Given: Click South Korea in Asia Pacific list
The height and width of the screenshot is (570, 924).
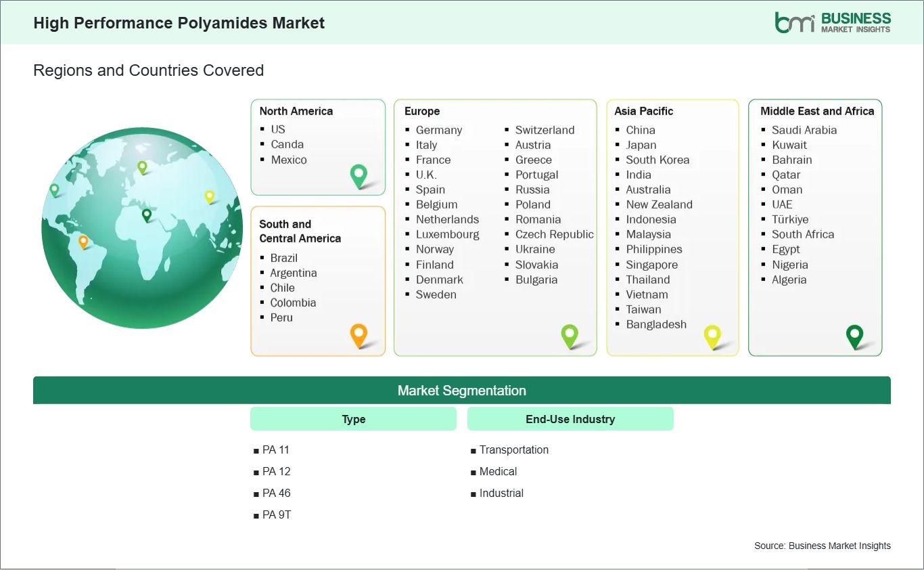Looking at the screenshot, I should pyautogui.click(x=657, y=160).
